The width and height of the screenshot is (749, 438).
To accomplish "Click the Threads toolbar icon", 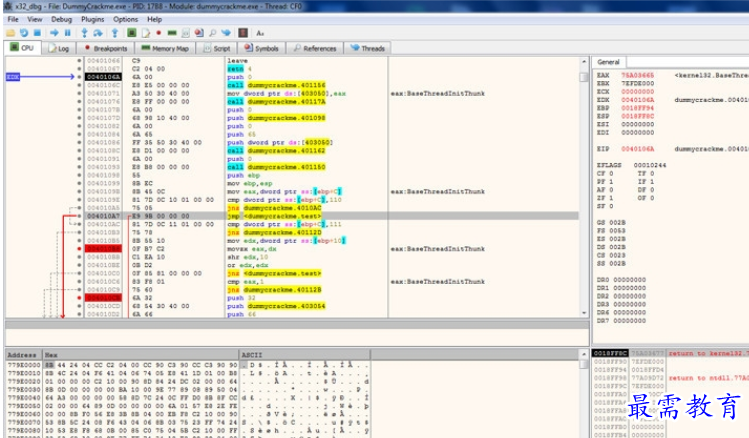I will click(x=225, y=33).
